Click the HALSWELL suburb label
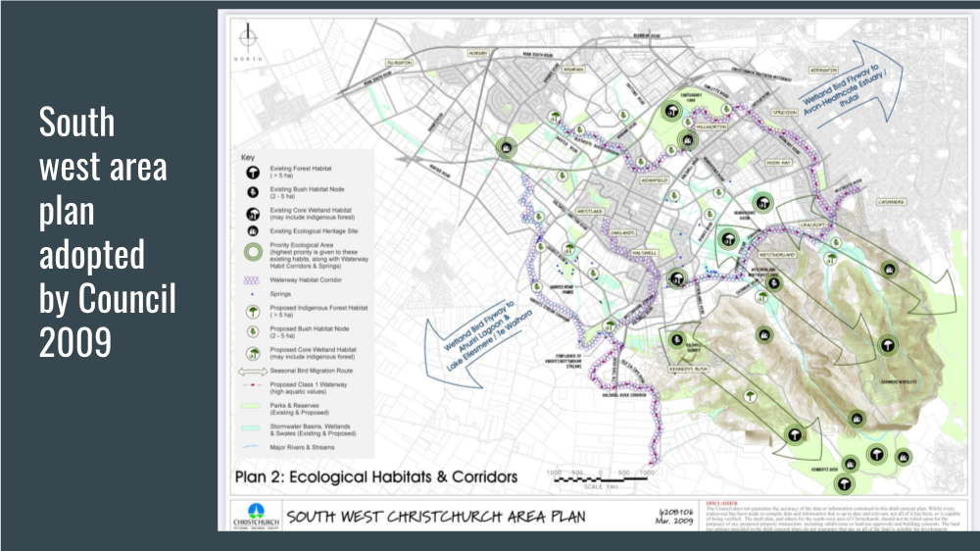This screenshot has height=551, width=980. (645, 253)
